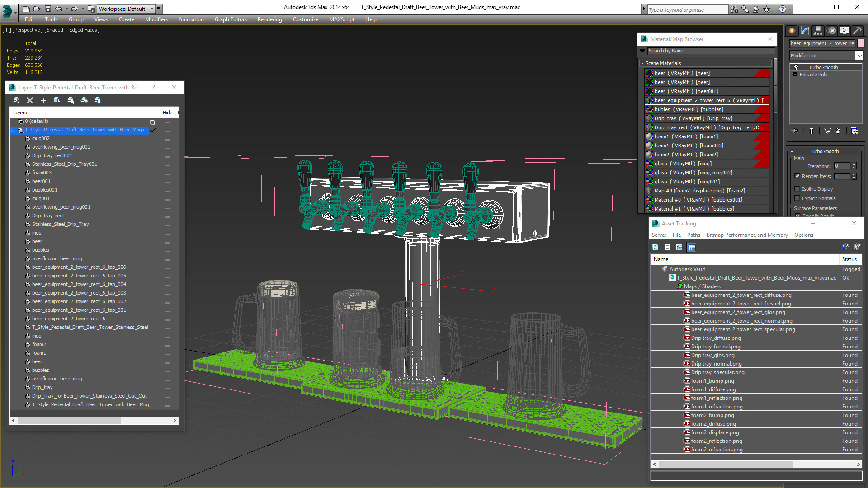The image size is (868, 488).
Task: Open the Modifiers menu in menu bar
Action: pos(155,19)
